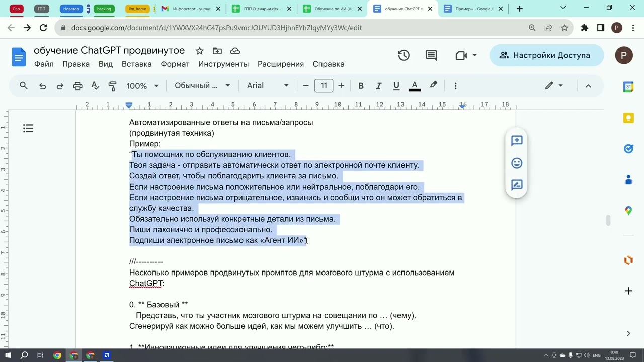Toggle underline formatting
Screen dimensions: 644x362
coord(396,86)
